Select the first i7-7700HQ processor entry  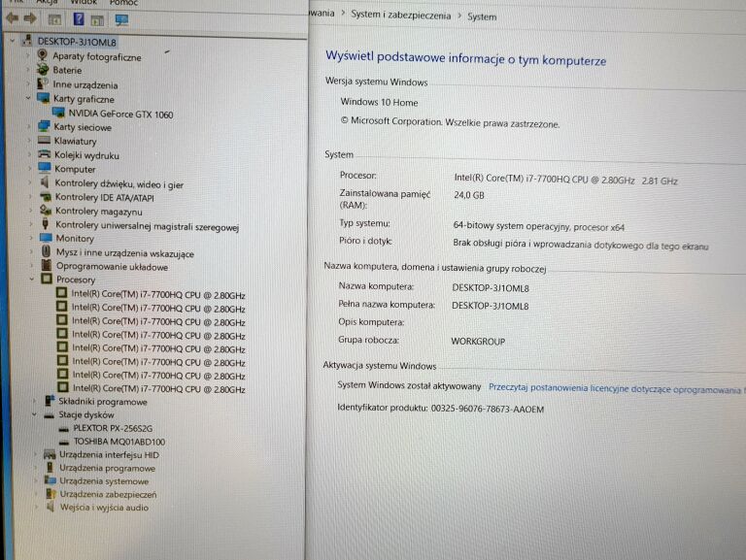tap(158, 294)
